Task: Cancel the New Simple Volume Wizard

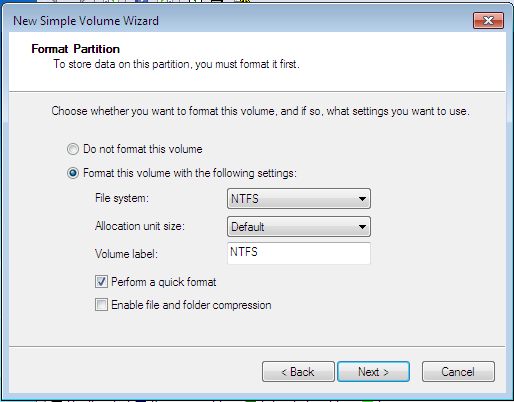Action: click(x=458, y=371)
